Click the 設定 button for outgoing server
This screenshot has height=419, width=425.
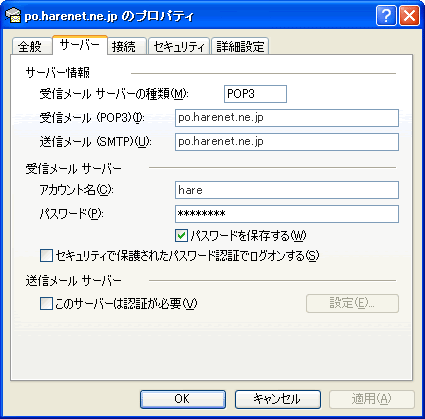(352, 303)
